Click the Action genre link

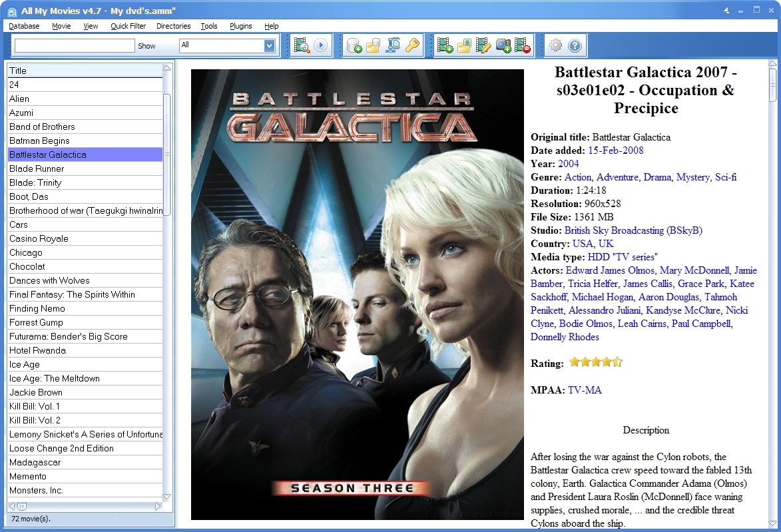[578, 177]
